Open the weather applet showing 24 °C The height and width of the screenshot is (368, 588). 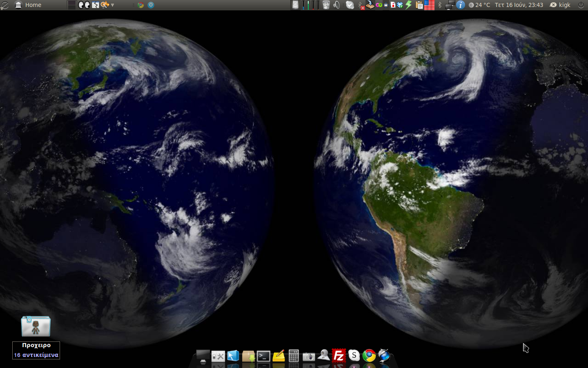pos(479,5)
